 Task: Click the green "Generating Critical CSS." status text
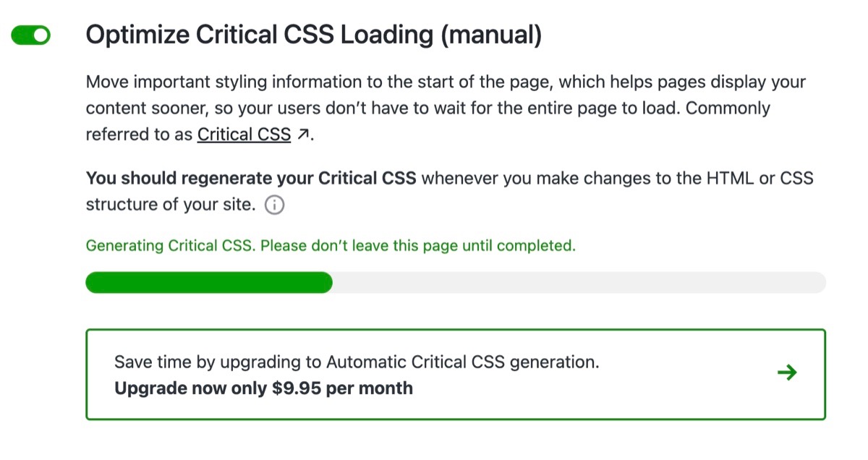(170, 246)
